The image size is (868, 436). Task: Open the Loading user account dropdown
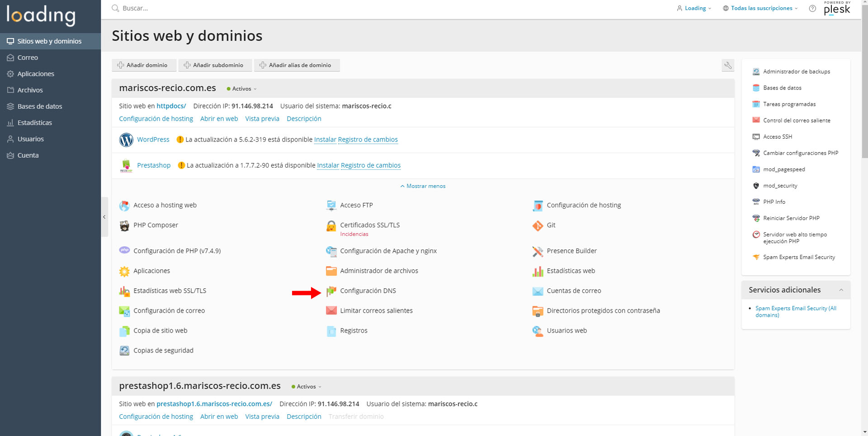tap(694, 9)
